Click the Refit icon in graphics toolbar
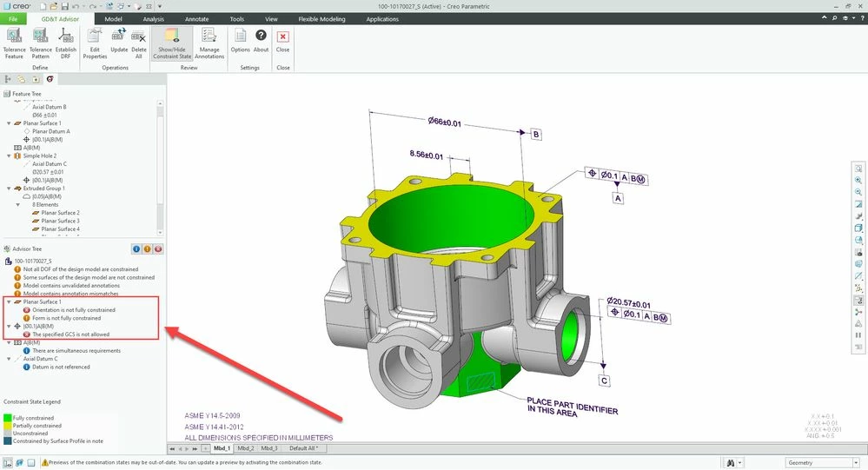The width and height of the screenshot is (868, 470). 858,169
